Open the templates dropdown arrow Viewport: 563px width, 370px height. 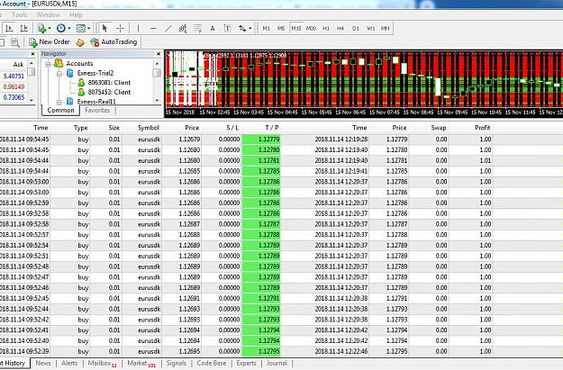point(89,28)
